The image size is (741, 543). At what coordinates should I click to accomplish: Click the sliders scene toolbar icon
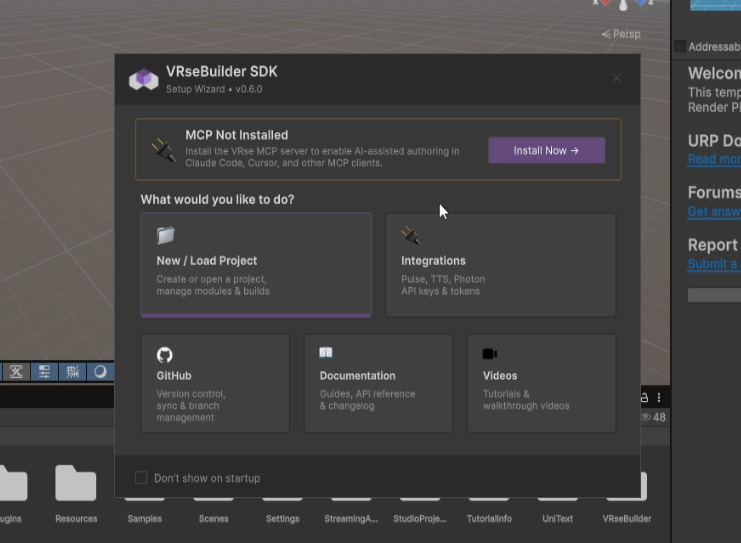44,371
